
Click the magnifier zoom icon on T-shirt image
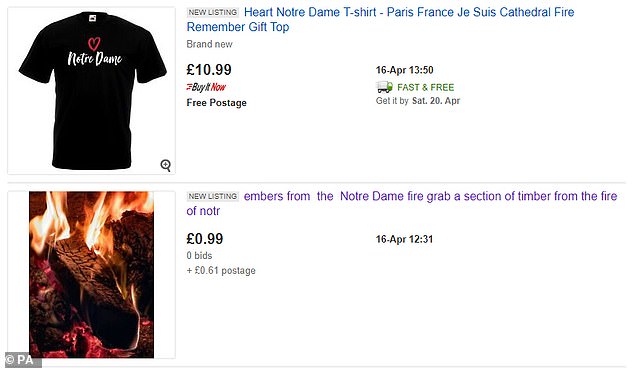click(166, 165)
